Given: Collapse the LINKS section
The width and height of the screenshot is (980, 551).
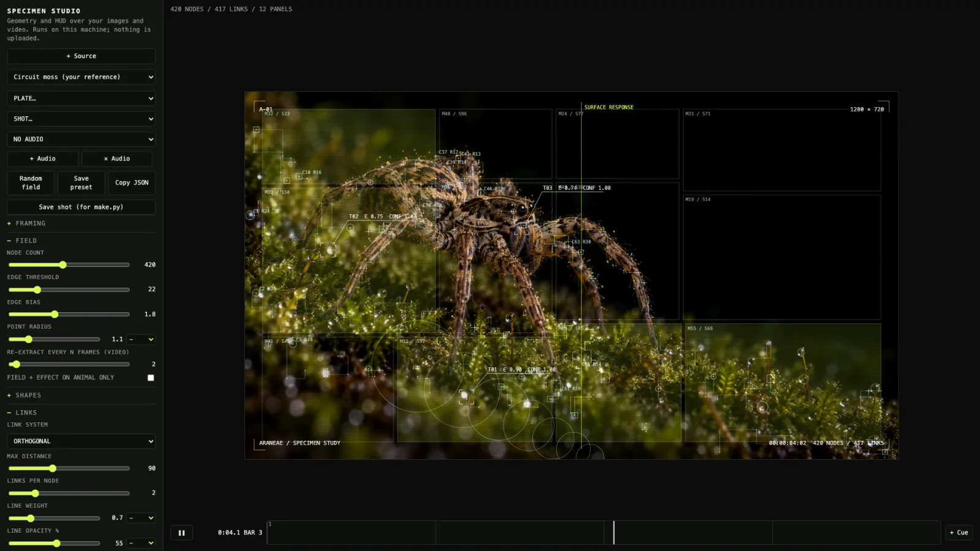Looking at the screenshot, I should tap(81, 413).
